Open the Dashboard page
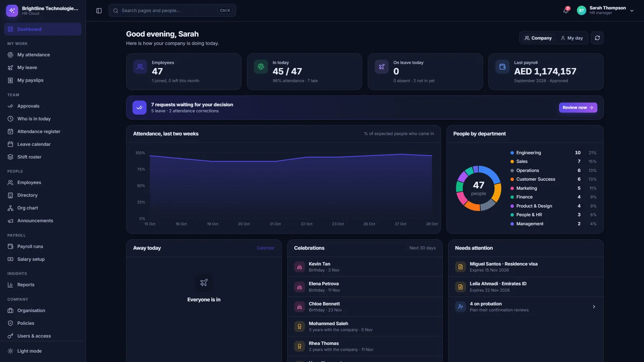This screenshot has height=362, width=644. tap(43, 29)
